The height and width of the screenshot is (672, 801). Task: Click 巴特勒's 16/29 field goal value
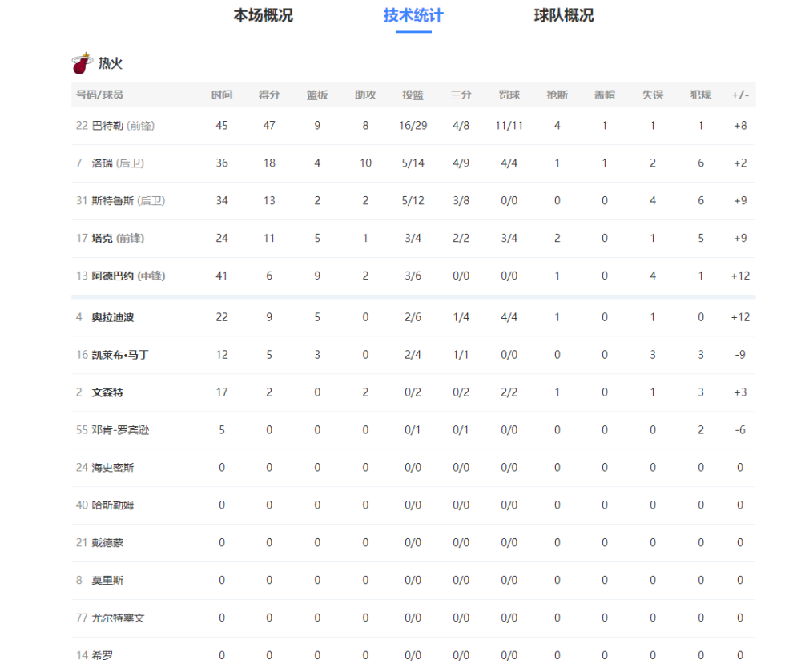tap(413, 126)
